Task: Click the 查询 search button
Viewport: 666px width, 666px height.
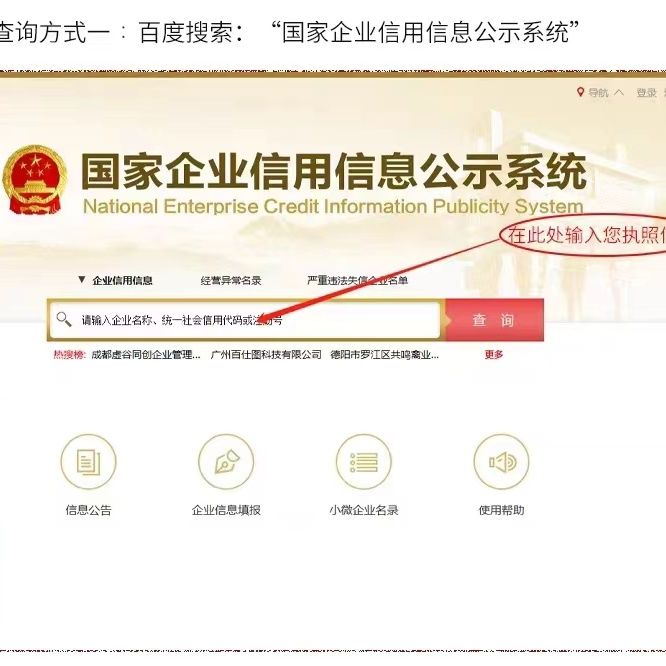Action: [494, 320]
